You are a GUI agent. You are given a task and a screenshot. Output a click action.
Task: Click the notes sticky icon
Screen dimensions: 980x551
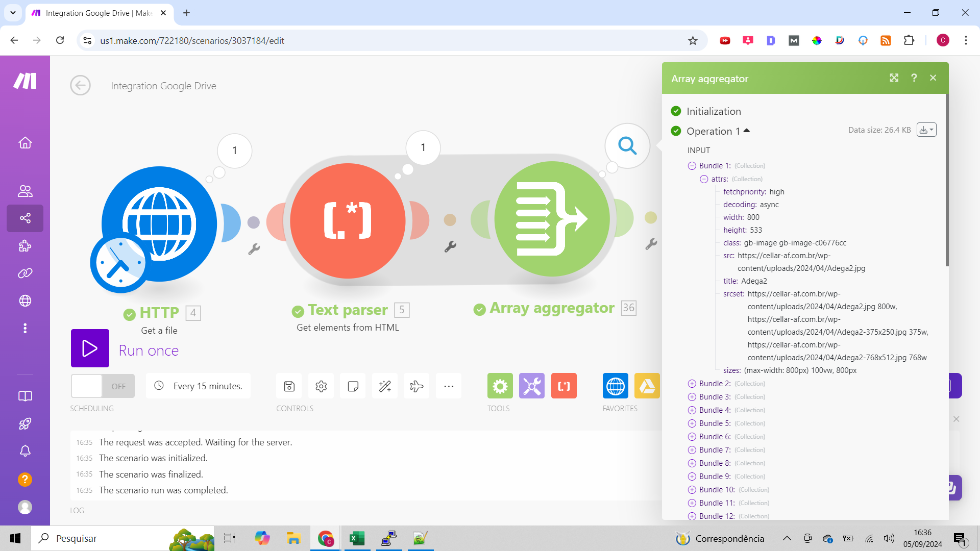(353, 386)
